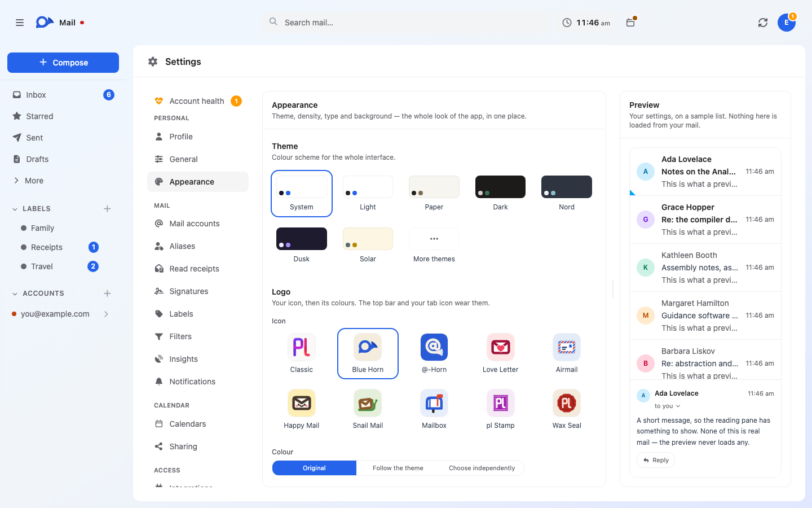Open the hamburger menu
This screenshot has width=812, height=508.
point(20,23)
